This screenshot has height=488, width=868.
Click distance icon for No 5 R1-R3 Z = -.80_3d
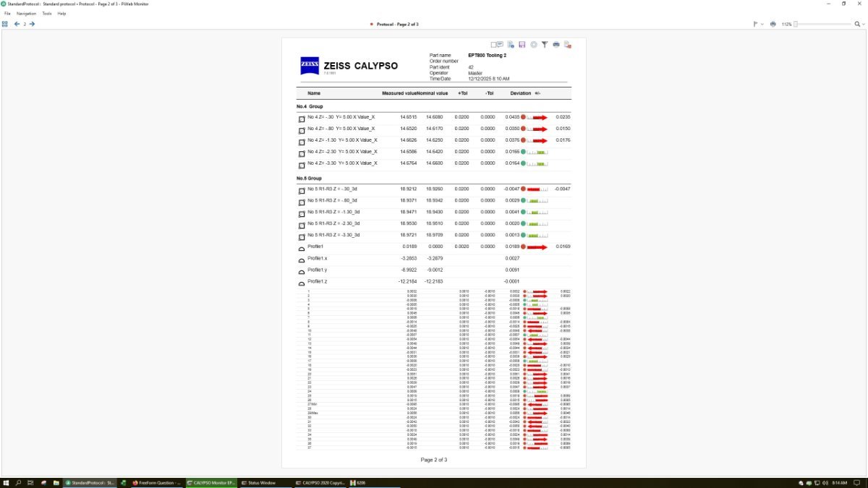coord(302,202)
